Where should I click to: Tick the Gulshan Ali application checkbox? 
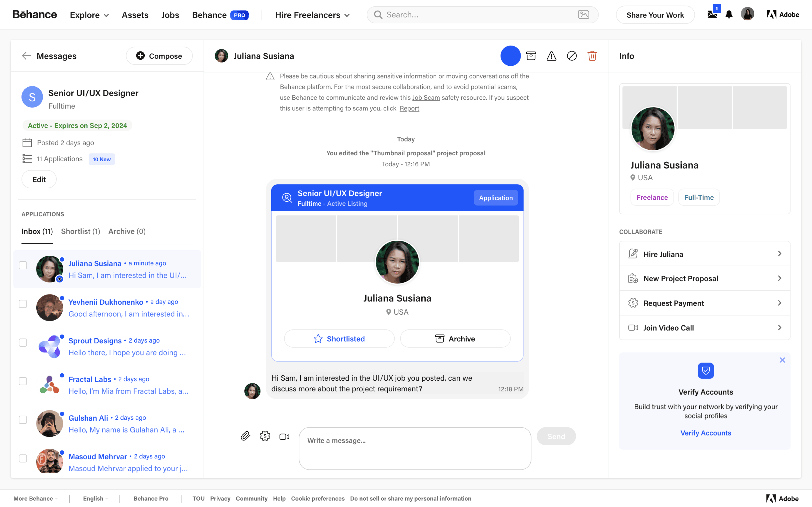click(23, 420)
